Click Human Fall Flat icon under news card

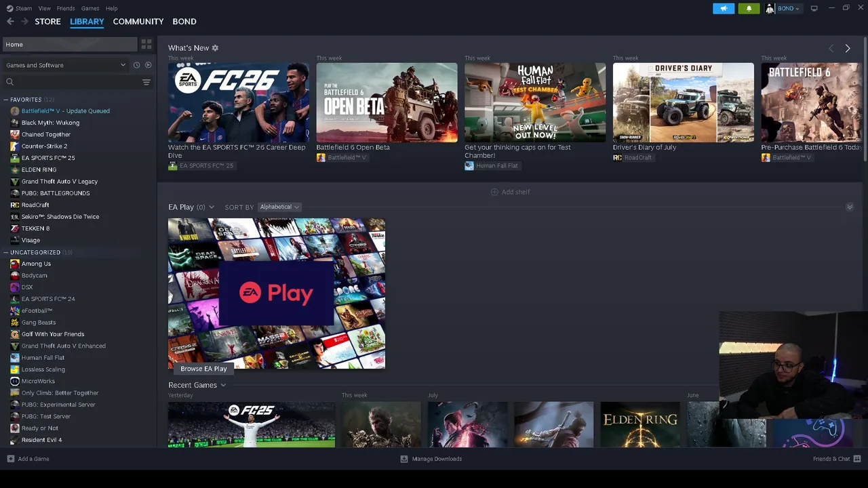[x=469, y=165]
